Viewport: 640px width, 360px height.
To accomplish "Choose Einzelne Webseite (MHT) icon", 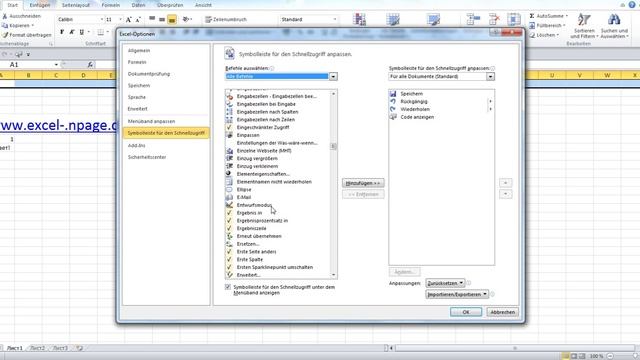I will 229,151.
